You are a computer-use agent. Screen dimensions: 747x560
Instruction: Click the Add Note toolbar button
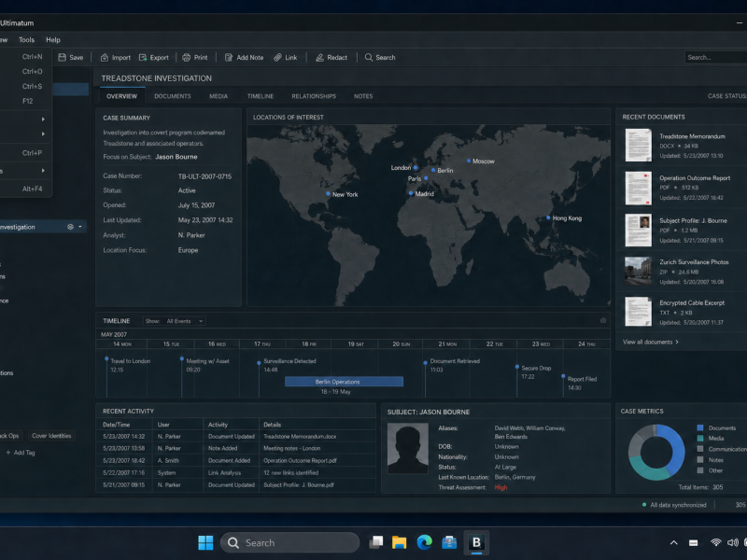(x=244, y=57)
